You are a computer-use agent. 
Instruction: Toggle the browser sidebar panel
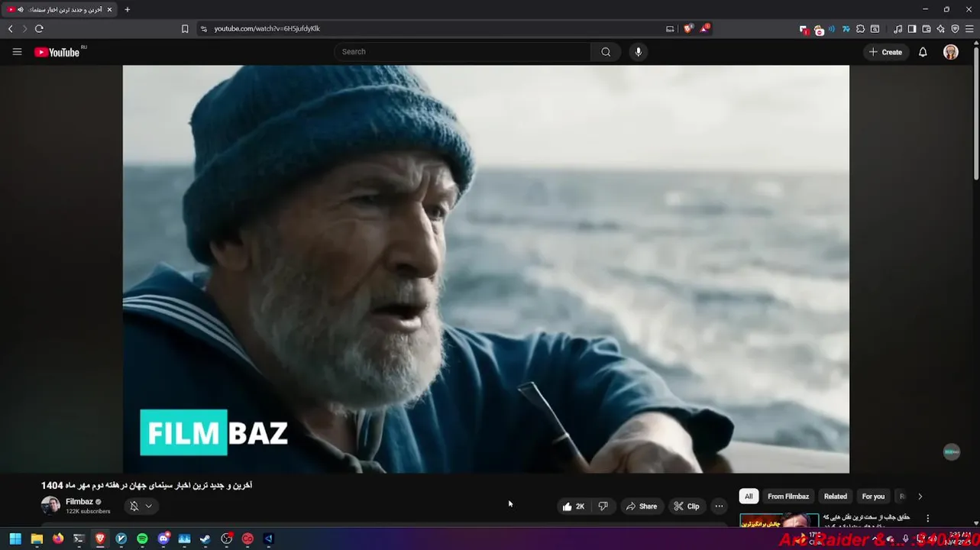912,29
